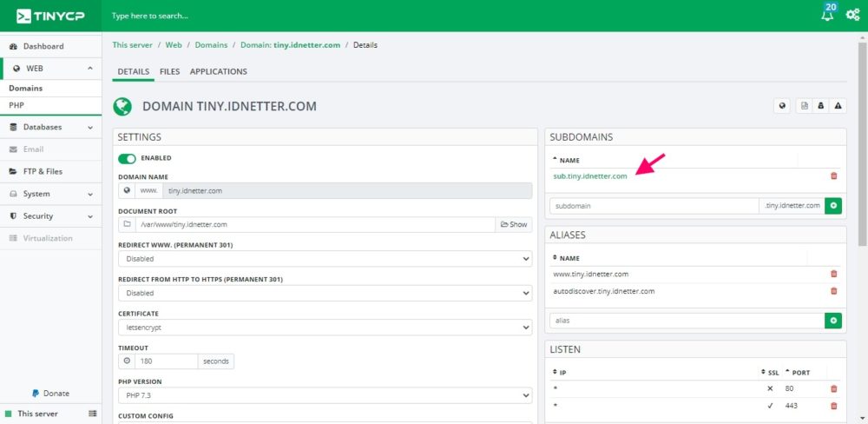Click the warning triangle icon button

[838, 106]
